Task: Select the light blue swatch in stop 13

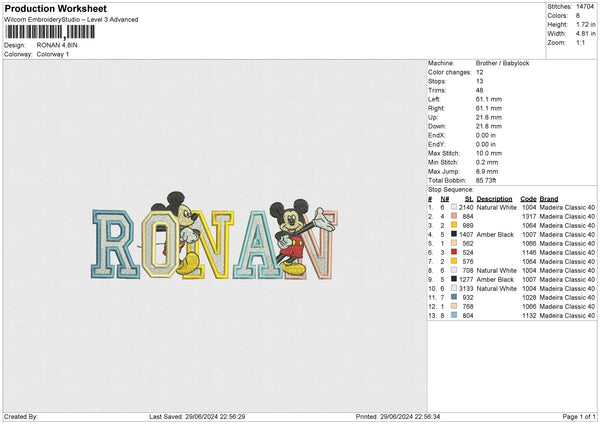Action: (454, 315)
